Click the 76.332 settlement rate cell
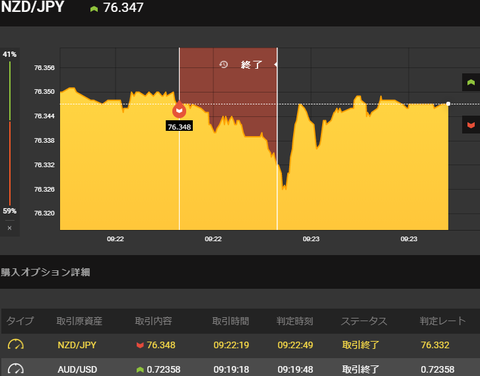480x376 pixels. [435, 345]
